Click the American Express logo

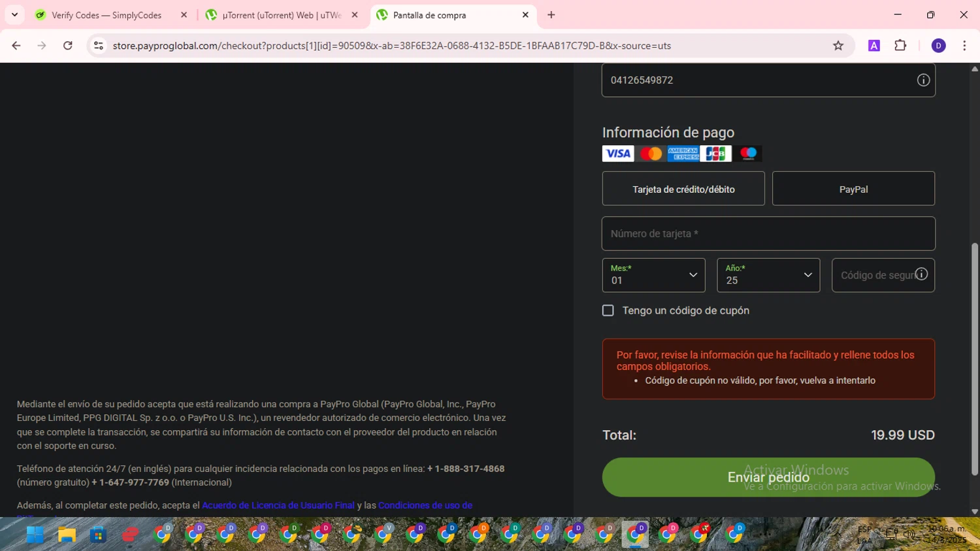point(683,154)
